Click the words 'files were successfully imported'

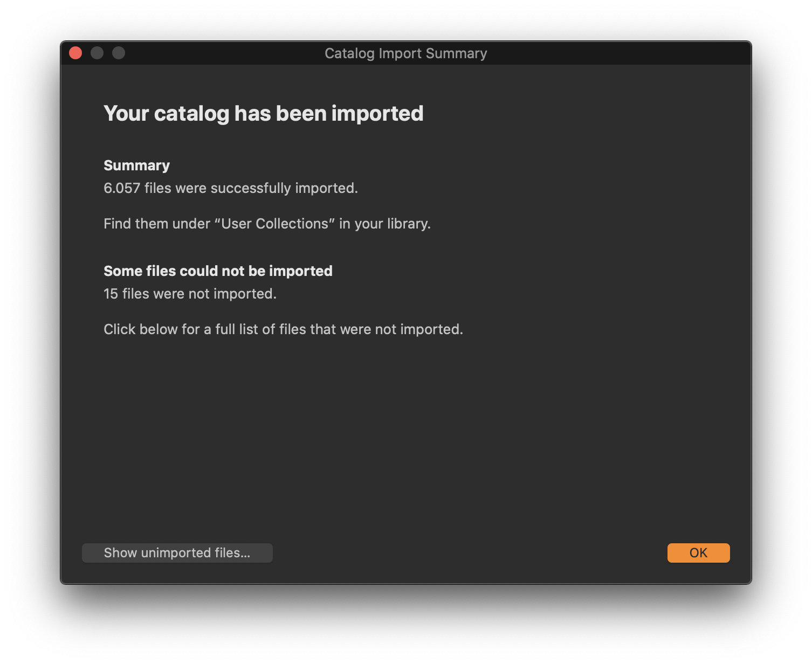251,188
